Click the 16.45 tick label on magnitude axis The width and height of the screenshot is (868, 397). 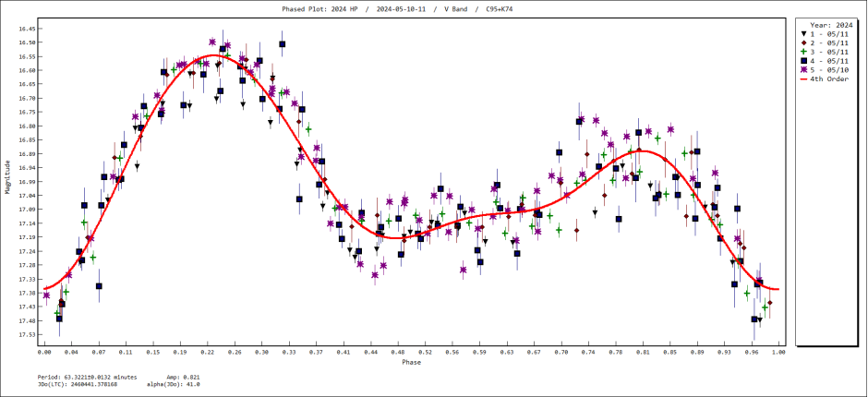[28, 29]
